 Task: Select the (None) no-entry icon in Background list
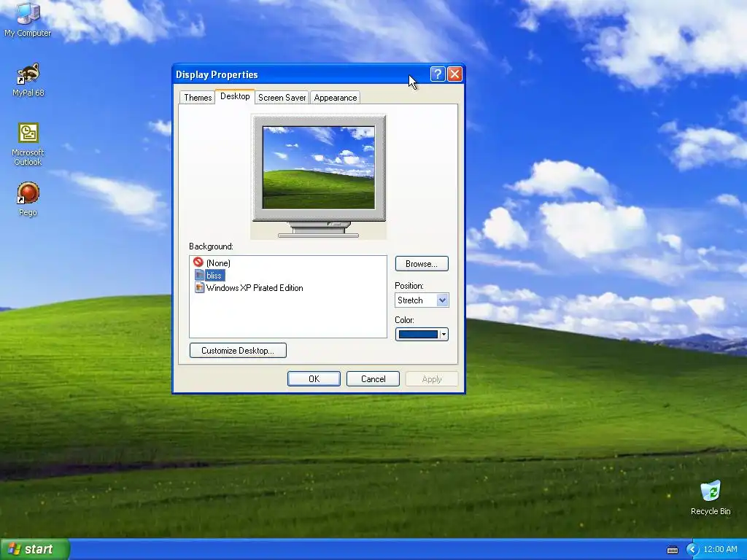click(198, 262)
